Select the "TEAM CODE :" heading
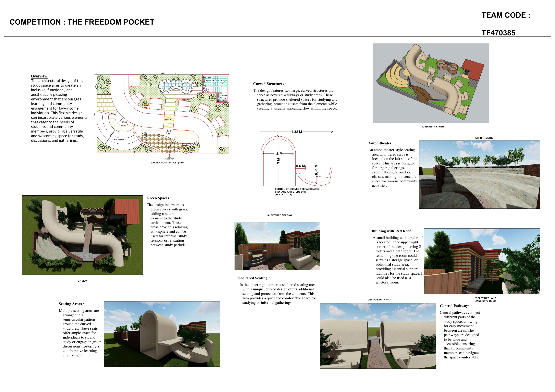The height and width of the screenshot is (392, 555). (506, 15)
